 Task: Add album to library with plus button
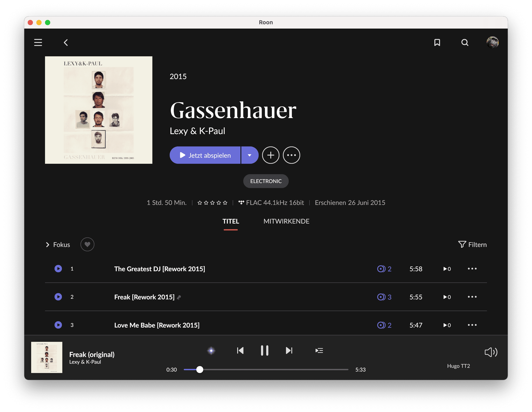tap(270, 155)
